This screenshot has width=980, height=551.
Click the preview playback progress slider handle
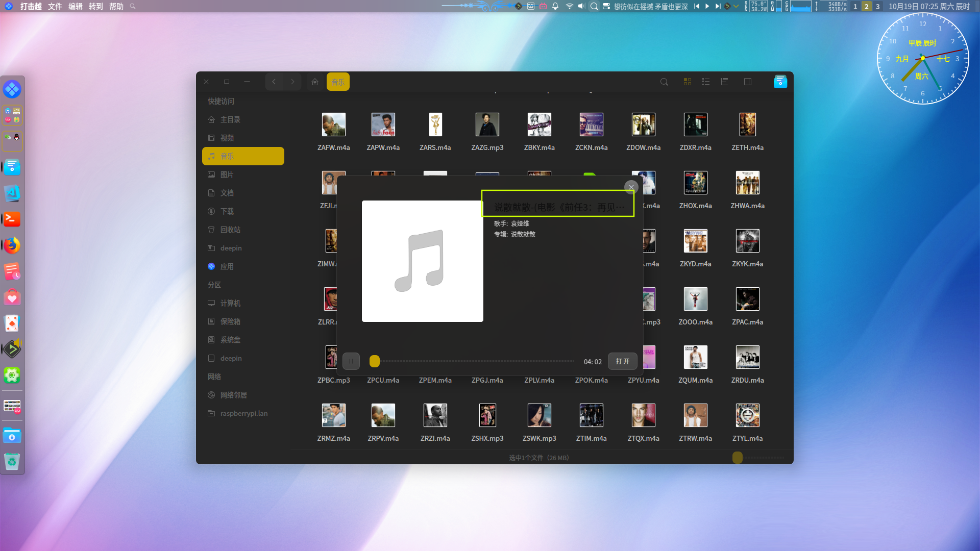[375, 361]
